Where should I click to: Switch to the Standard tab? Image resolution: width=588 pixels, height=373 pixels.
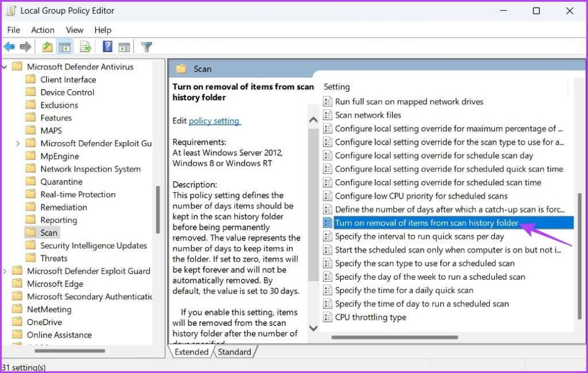click(x=235, y=352)
